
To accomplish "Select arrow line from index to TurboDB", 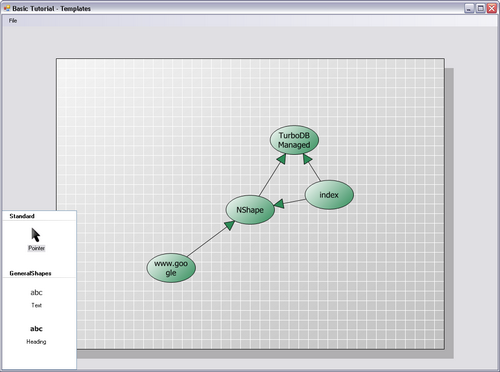I will 312,168.
